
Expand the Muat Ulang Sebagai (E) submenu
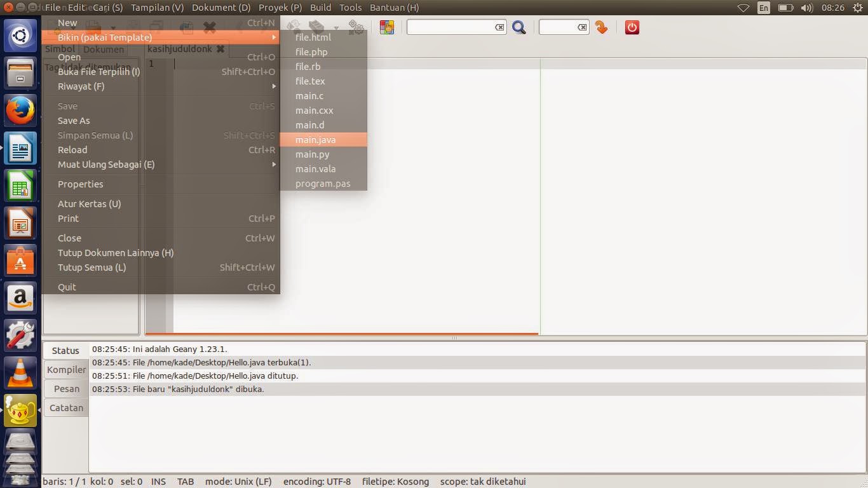[x=106, y=164]
